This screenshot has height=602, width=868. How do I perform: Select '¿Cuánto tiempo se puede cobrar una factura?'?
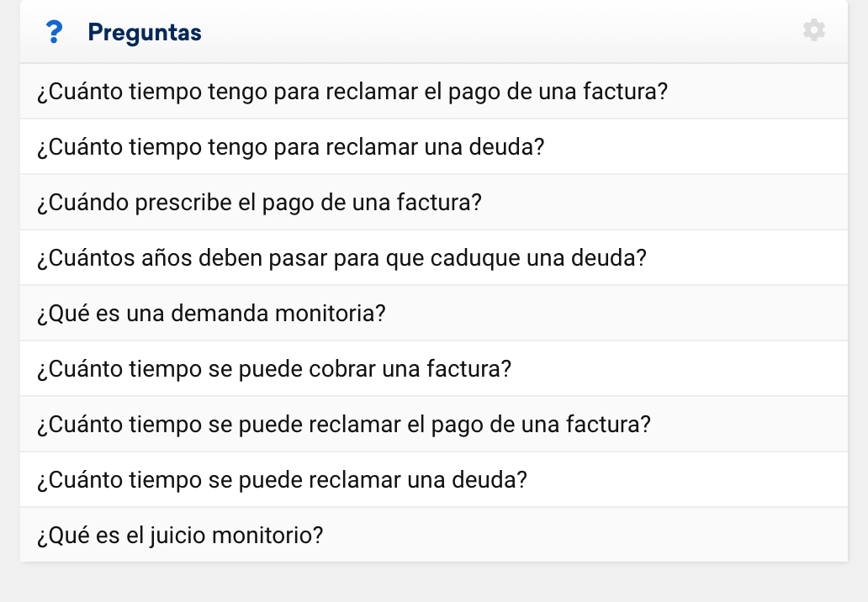coord(274,368)
